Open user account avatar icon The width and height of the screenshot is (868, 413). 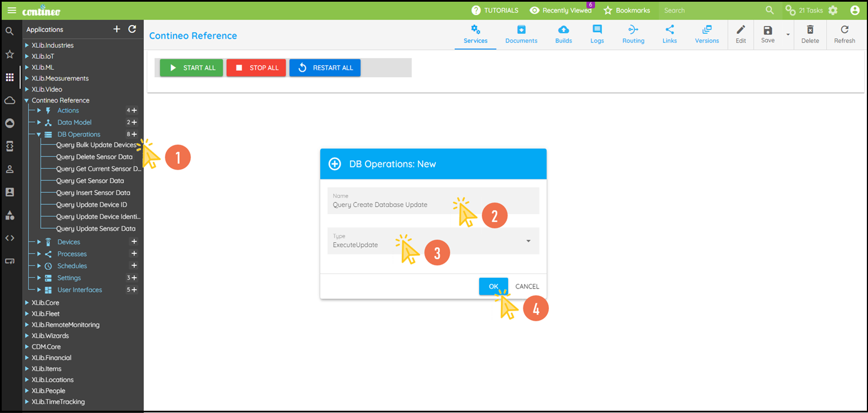coord(854,10)
